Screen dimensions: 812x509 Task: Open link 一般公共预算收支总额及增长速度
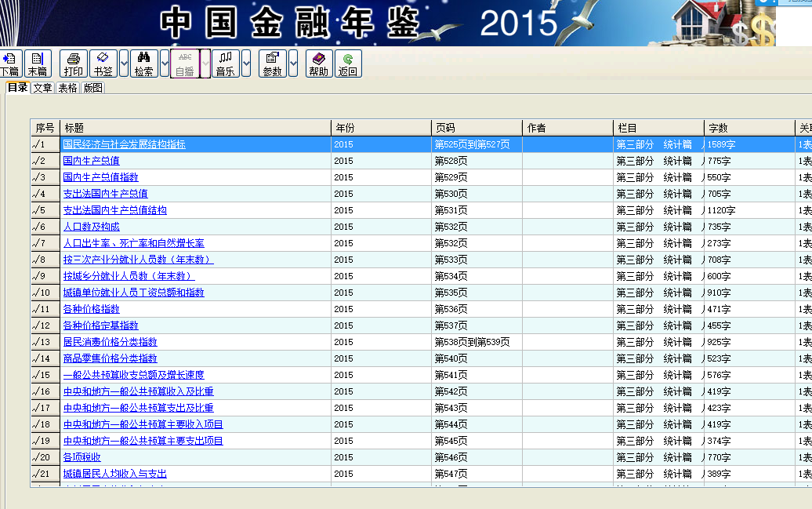[133, 375]
